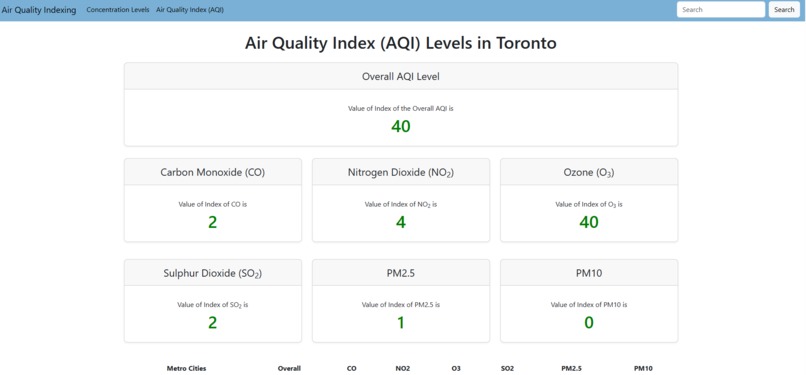This screenshot has height=375, width=806.
Task: Click the text 'Value of Index of SO2 is'
Action: point(213,305)
